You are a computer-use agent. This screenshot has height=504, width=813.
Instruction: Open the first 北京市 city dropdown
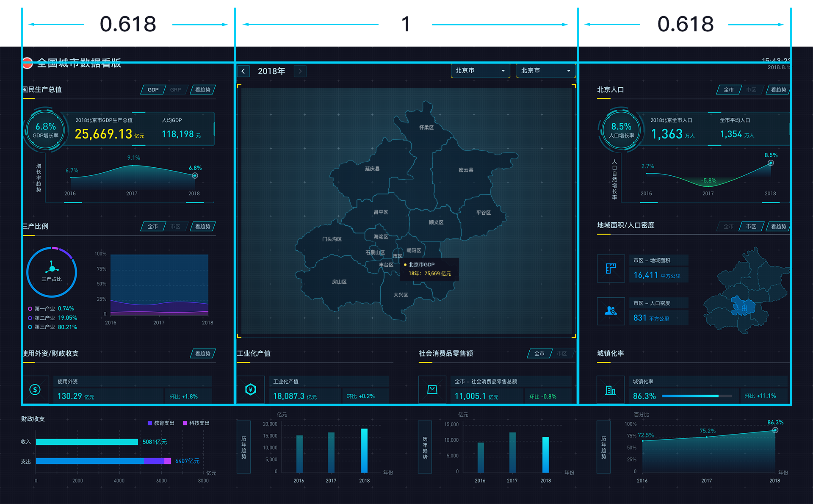480,71
